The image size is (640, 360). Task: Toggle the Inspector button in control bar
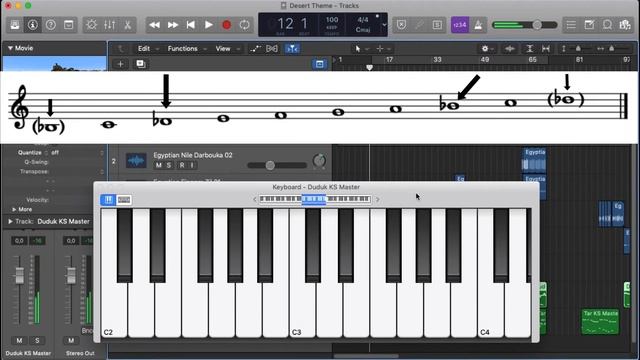(33, 25)
